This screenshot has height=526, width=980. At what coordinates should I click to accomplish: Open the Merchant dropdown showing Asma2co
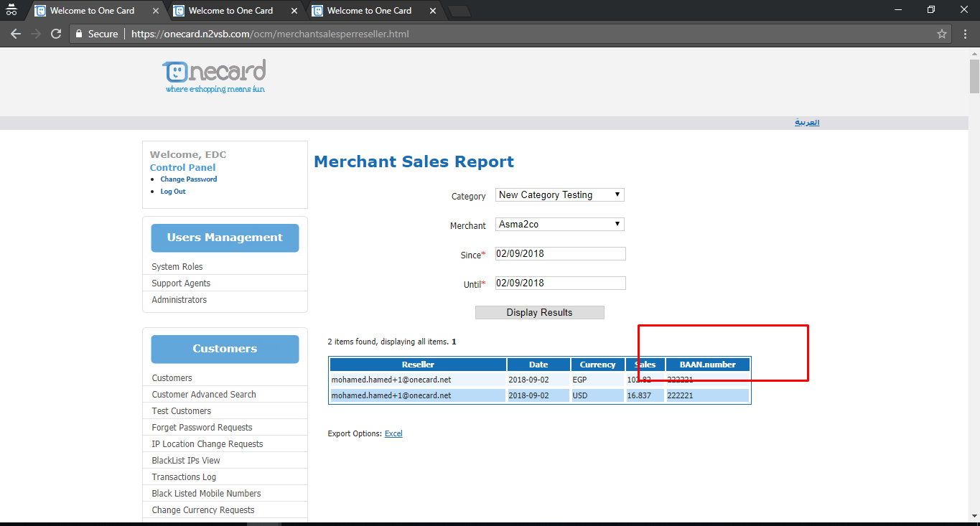(x=559, y=225)
